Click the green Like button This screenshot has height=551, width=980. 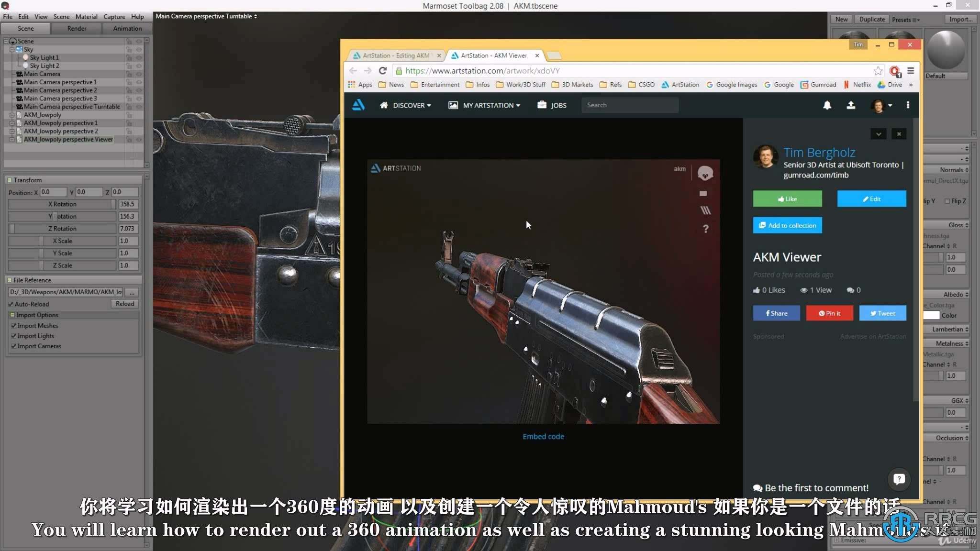(787, 199)
